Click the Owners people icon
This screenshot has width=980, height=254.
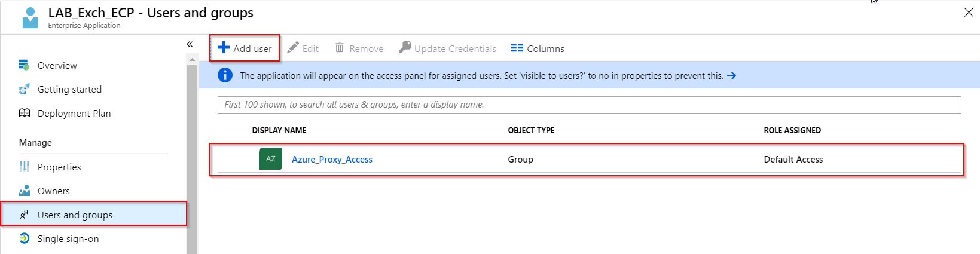[x=24, y=191]
